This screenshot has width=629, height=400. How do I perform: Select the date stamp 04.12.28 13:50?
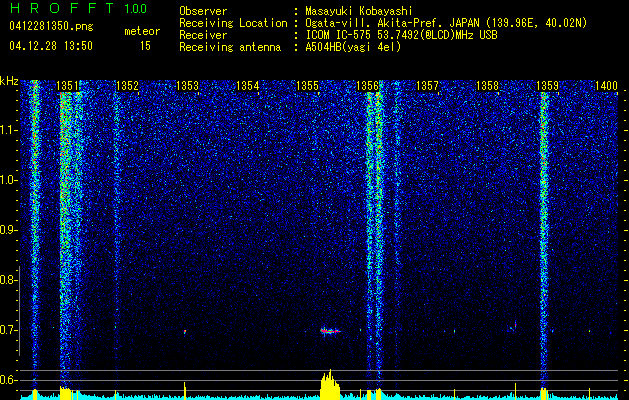point(51,46)
